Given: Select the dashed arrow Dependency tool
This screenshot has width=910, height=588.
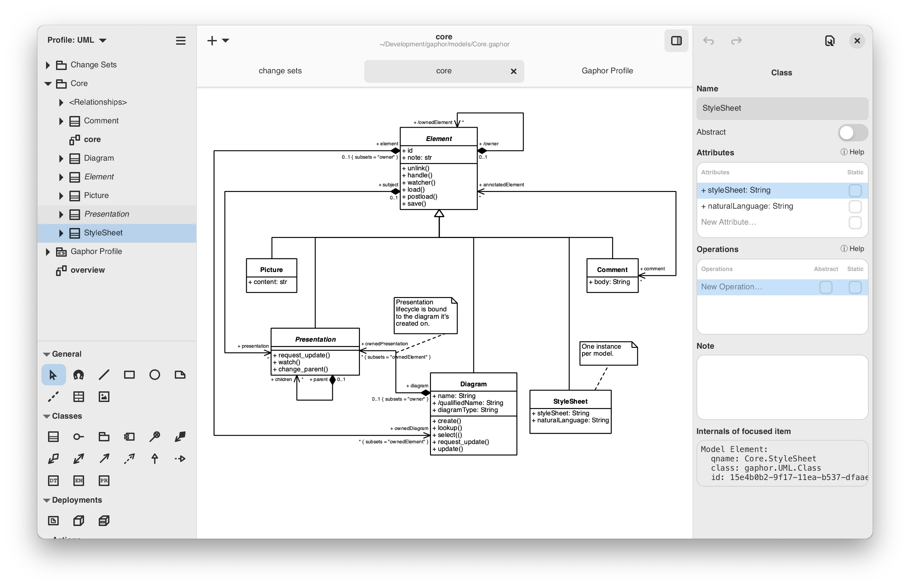Looking at the screenshot, I should 129,458.
